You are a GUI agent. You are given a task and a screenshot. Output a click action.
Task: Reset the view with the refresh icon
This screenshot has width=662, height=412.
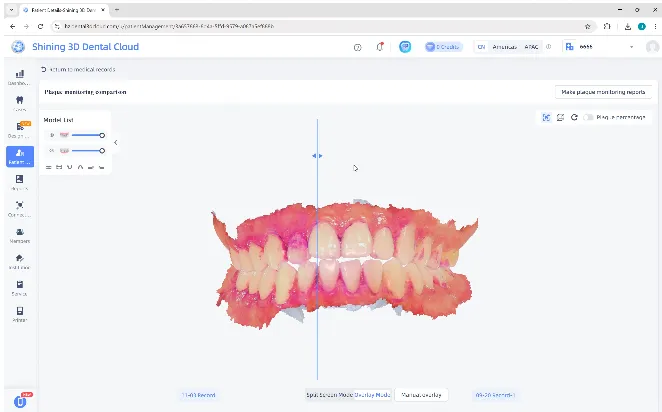click(x=574, y=117)
